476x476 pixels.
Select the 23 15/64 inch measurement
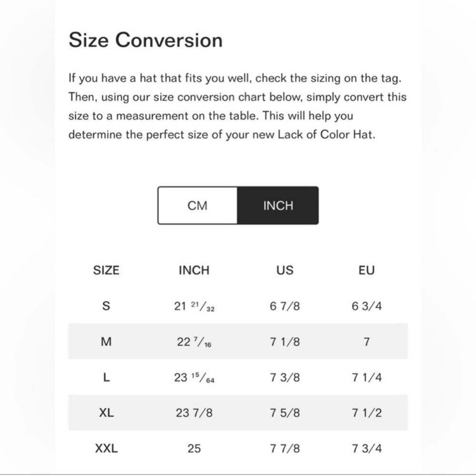194,377
